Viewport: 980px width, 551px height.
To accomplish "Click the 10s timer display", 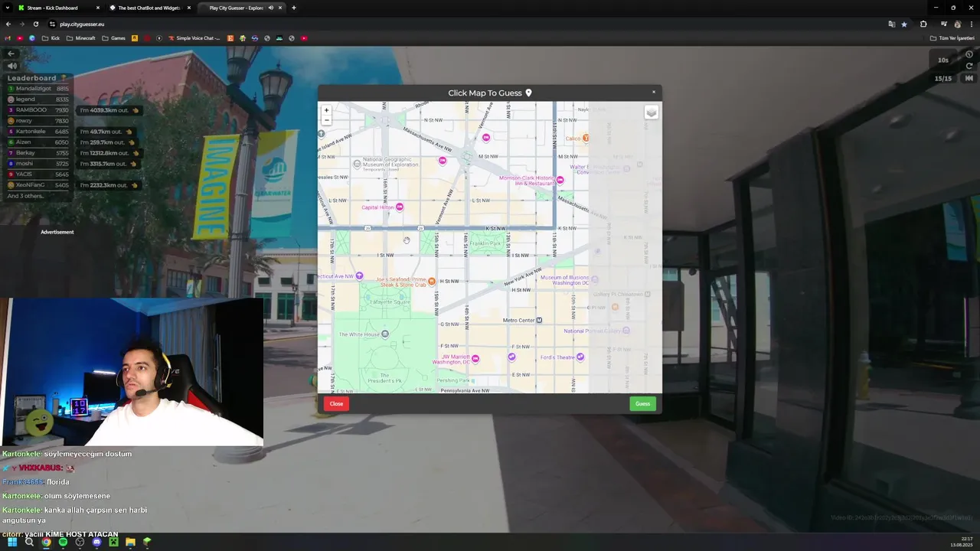I will tap(943, 60).
